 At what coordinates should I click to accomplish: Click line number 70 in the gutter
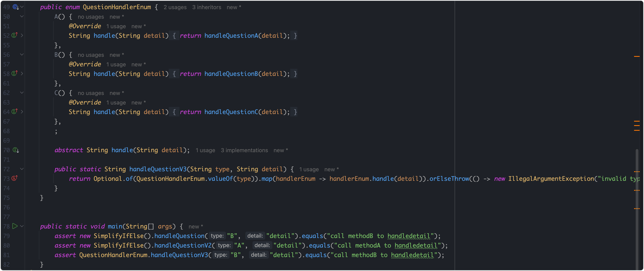pyautogui.click(x=7, y=150)
